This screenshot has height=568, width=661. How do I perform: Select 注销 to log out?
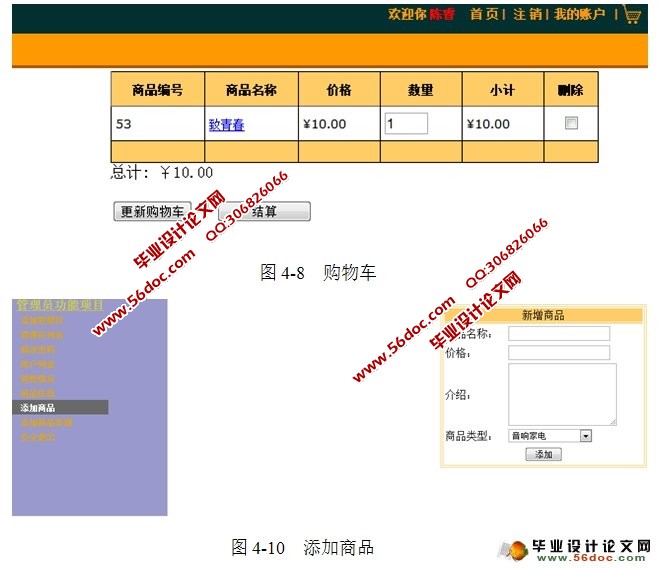(x=527, y=14)
